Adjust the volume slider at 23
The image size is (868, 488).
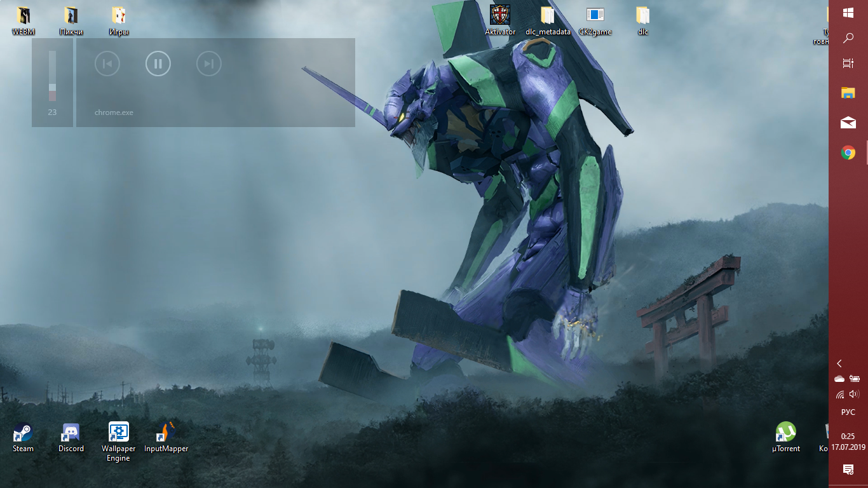52,76
